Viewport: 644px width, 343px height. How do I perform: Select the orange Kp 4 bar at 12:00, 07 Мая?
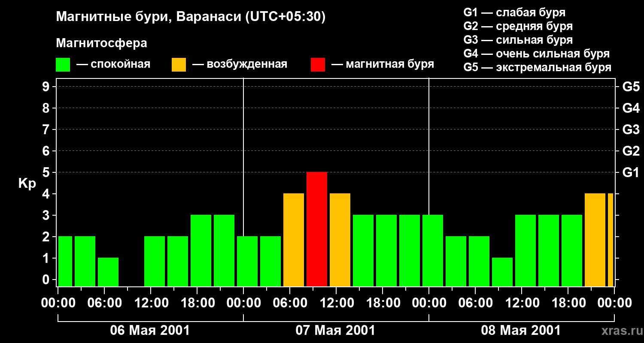point(340,240)
